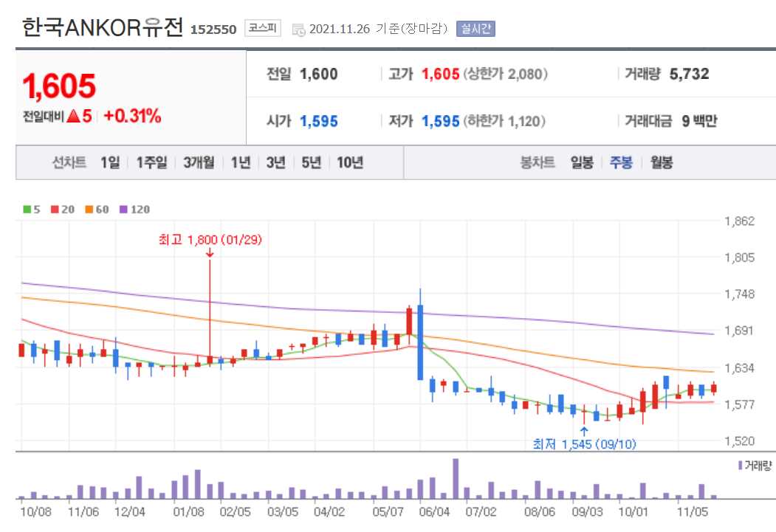
Task: Click the 최고 1,800 high-price arrow annotation
Action: (210, 239)
